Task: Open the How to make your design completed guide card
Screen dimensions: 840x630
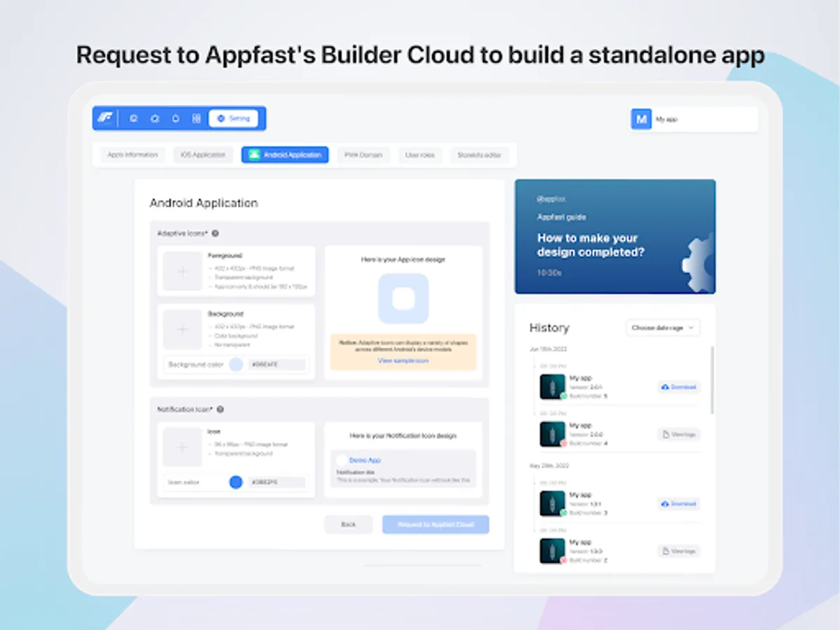Action: (615, 237)
